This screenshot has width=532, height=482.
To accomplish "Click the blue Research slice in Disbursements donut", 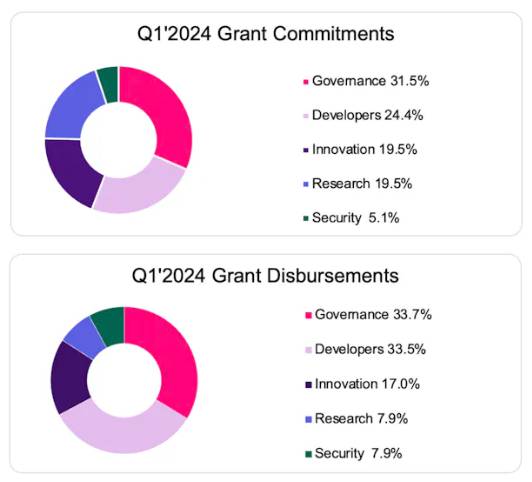I will 85,336.
